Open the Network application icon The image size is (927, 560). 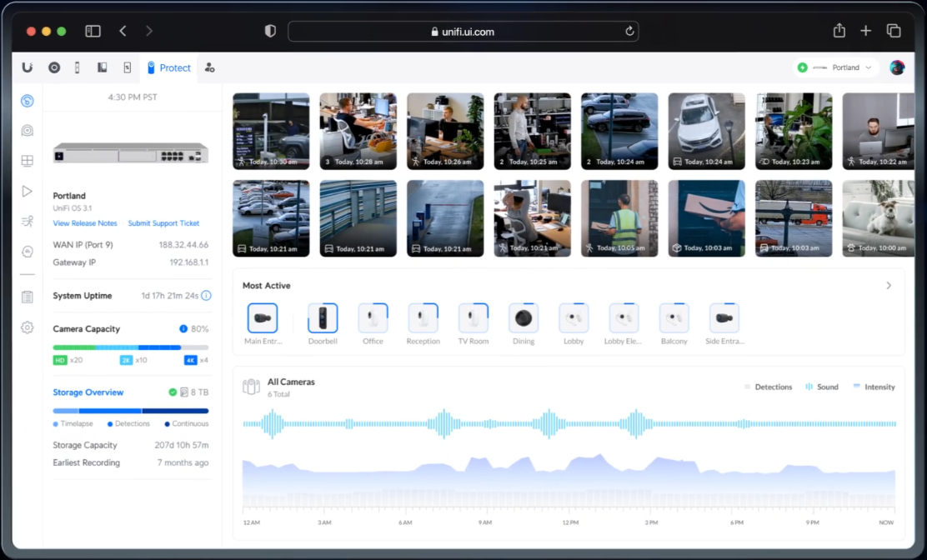(54, 67)
